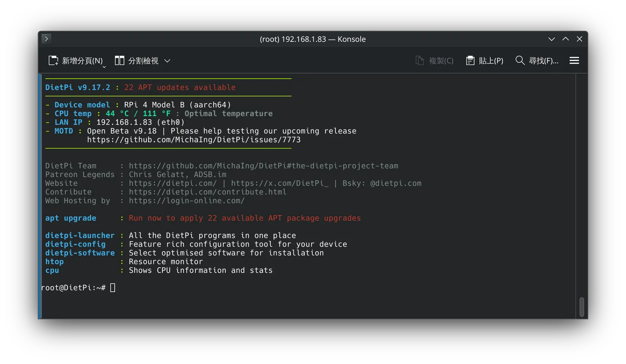Viewport: 626px width, 364px height.
Task: Click the 'cpu' command text
Action: point(52,271)
